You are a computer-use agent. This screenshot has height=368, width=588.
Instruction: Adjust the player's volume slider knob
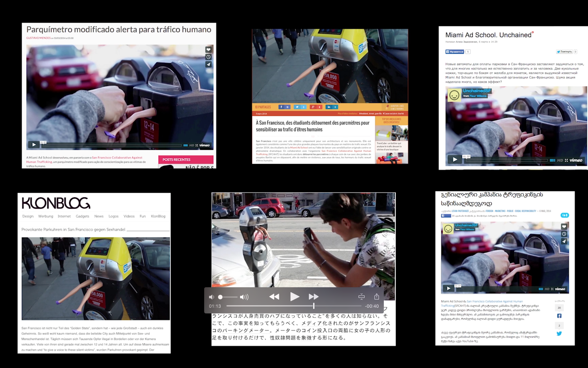pyautogui.click(x=220, y=297)
